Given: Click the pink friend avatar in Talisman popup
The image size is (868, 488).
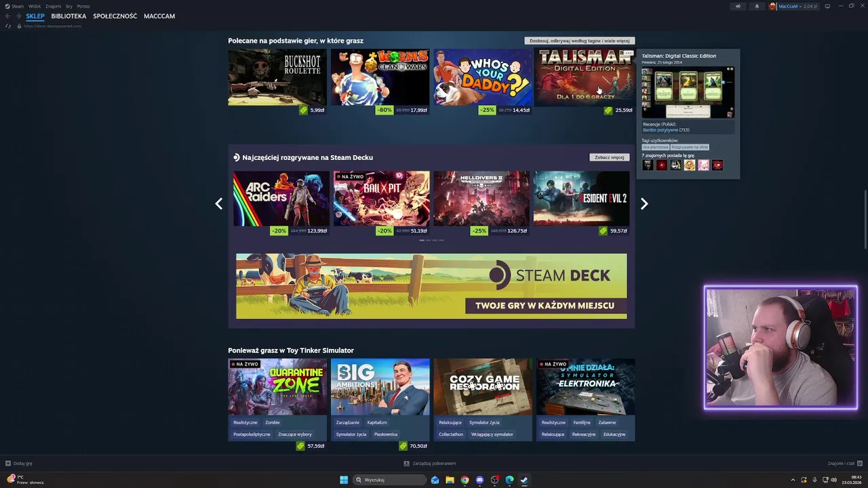Looking at the screenshot, I should (703, 165).
